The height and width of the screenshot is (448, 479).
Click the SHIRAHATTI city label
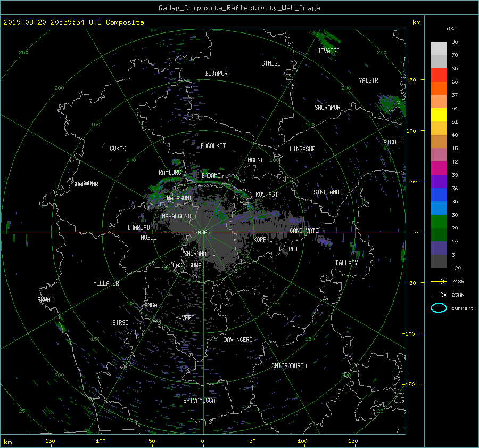coord(200,253)
